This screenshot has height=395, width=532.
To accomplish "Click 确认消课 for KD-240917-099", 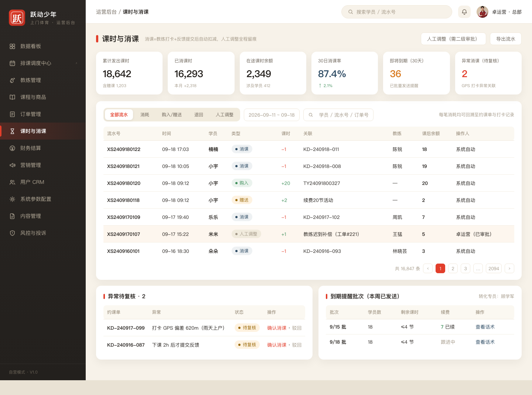I will (x=277, y=328).
